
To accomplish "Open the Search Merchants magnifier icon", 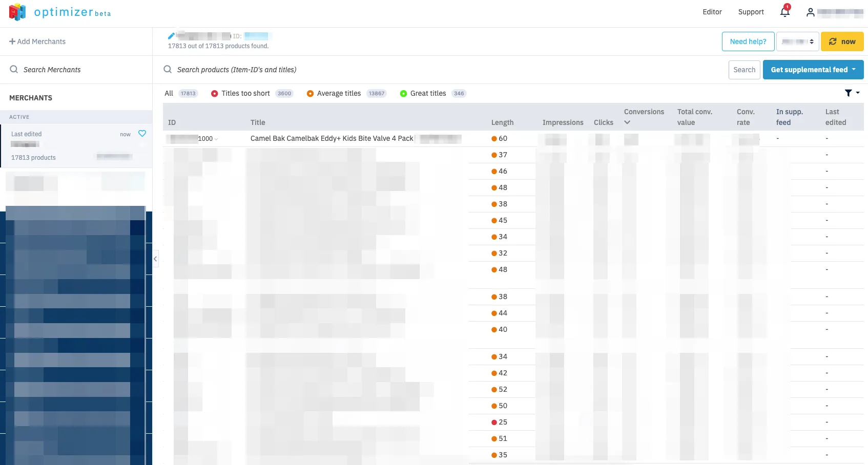I will pyautogui.click(x=13, y=69).
